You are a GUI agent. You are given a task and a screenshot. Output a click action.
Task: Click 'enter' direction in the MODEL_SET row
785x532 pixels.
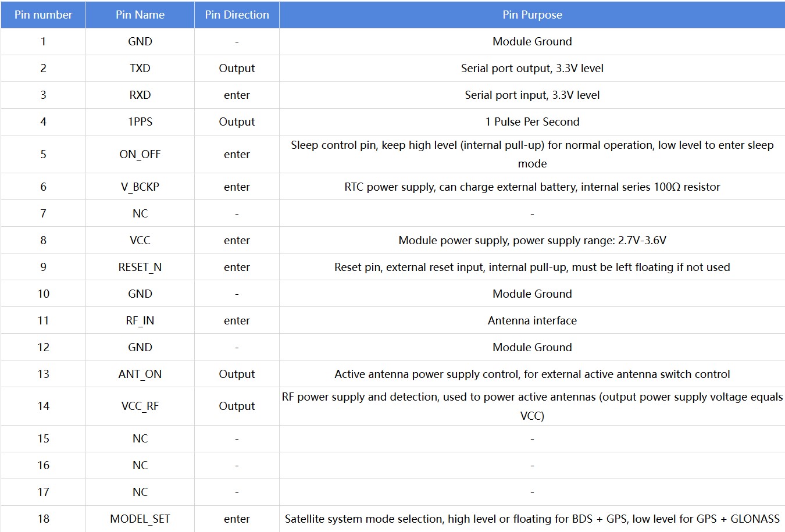[x=237, y=519]
